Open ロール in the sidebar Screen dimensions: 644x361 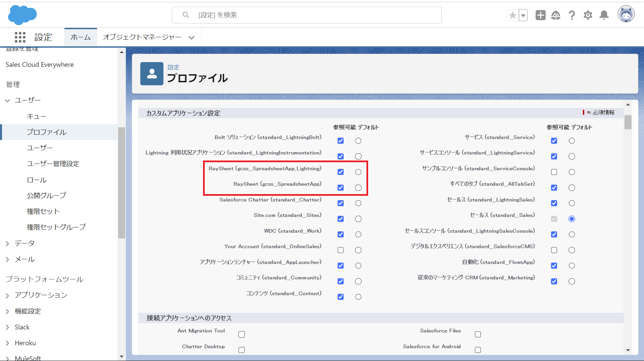point(37,180)
